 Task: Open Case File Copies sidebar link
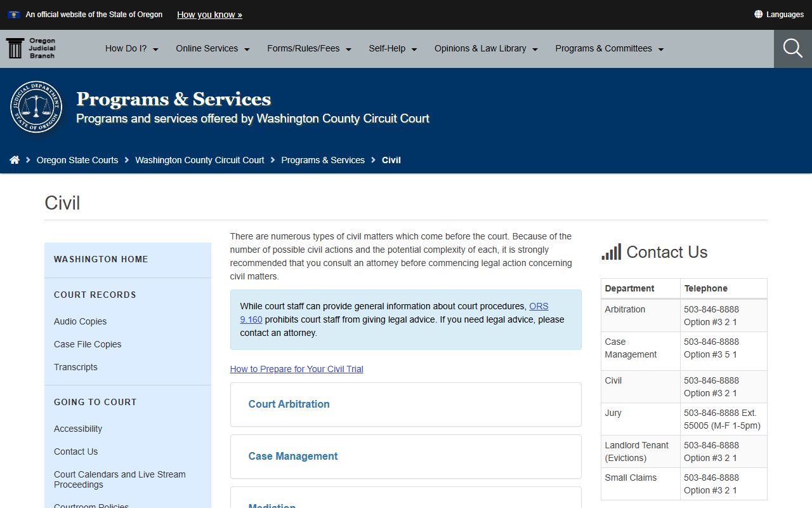click(x=88, y=344)
